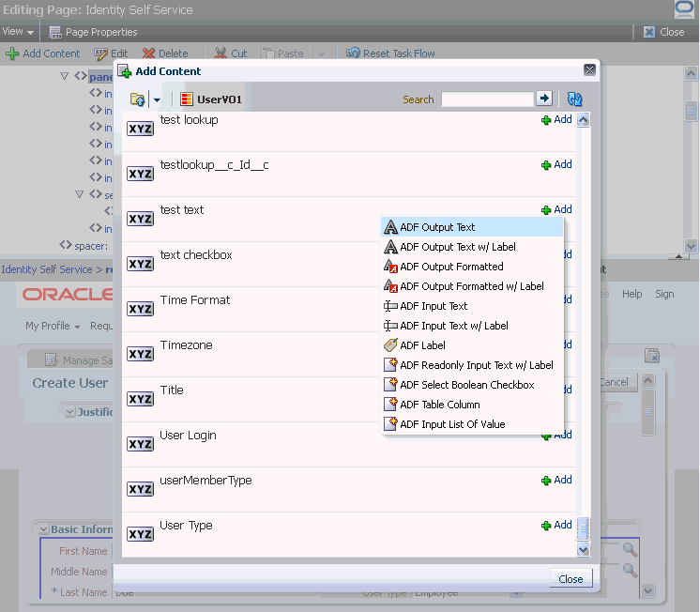Choose ADF Label menu entry

point(472,345)
